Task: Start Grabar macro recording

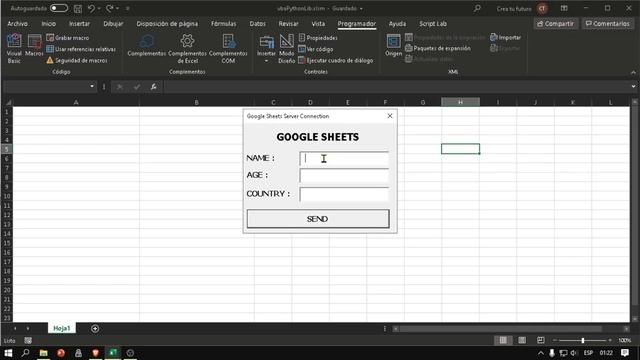Action: [x=67, y=38]
